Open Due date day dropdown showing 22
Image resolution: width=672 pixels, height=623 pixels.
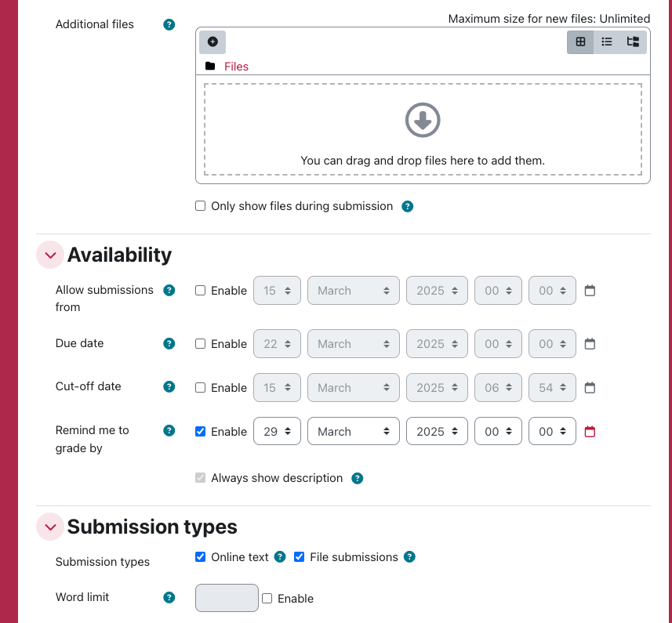(277, 343)
